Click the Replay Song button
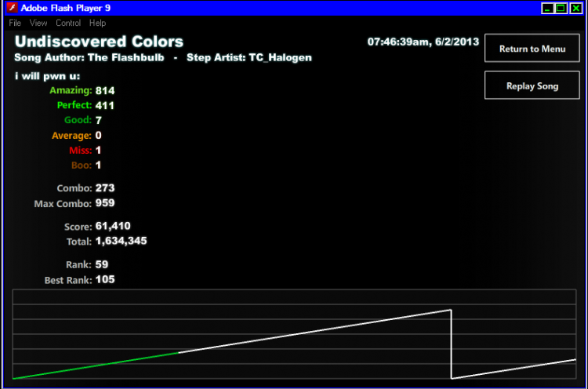Screen dimensions: 588x389 coord(532,85)
